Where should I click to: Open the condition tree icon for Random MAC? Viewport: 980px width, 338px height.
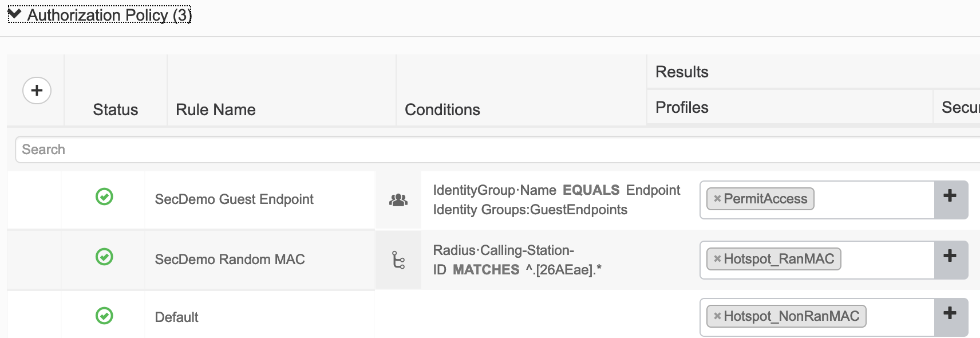click(398, 260)
